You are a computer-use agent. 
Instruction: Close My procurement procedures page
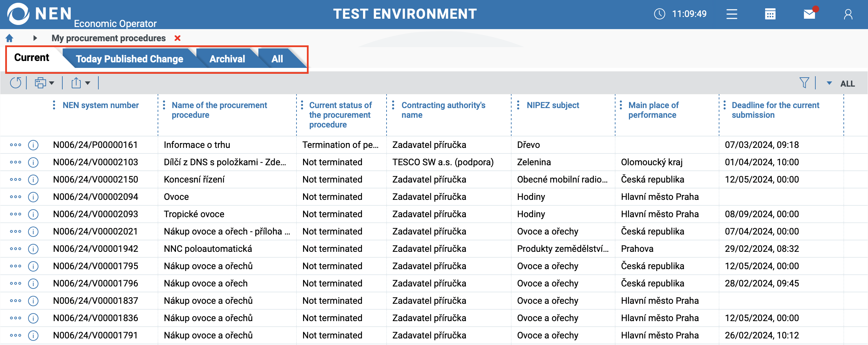point(178,38)
